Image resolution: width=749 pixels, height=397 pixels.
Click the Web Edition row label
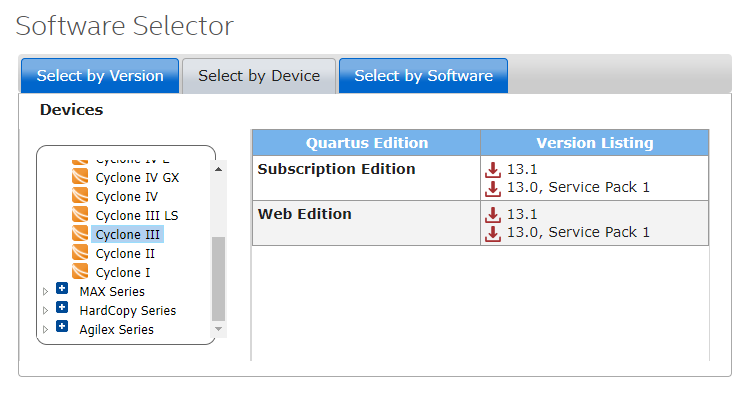(x=305, y=214)
